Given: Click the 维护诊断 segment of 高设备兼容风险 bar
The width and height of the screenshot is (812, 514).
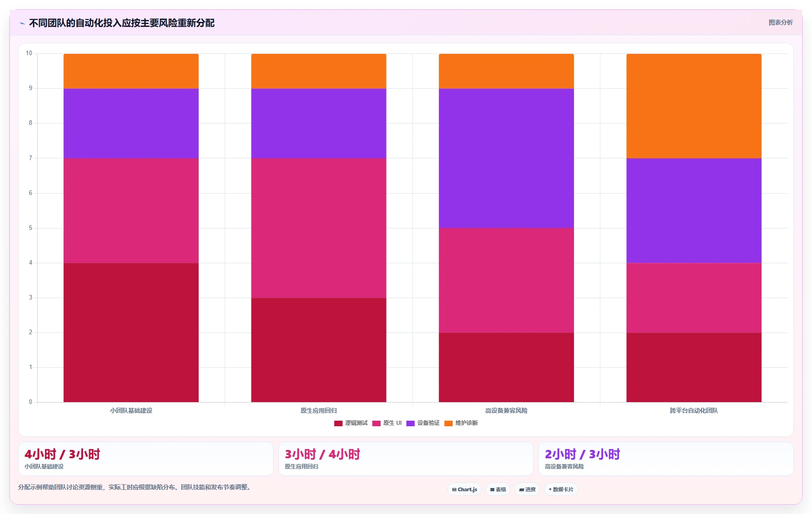Looking at the screenshot, I should pos(506,71).
